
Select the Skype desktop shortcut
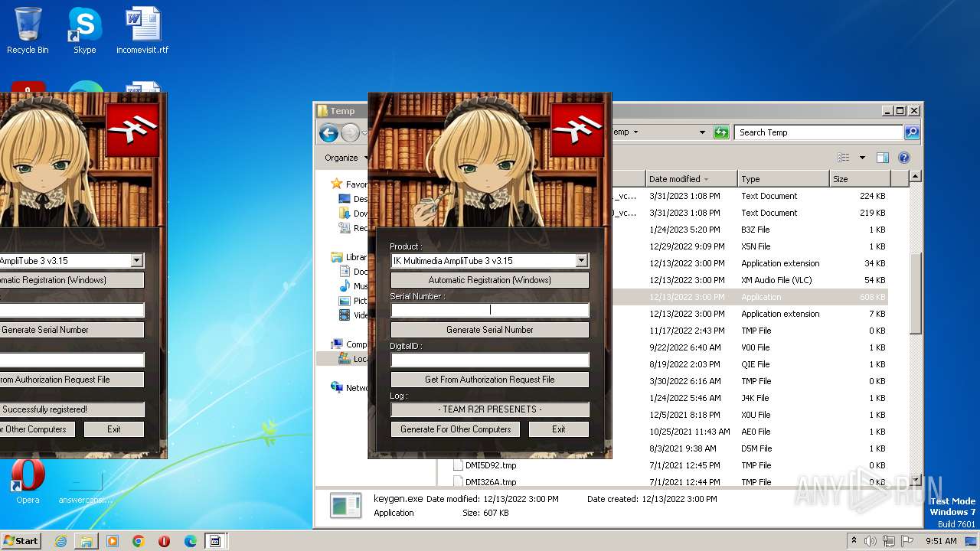pyautogui.click(x=84, y=31)
